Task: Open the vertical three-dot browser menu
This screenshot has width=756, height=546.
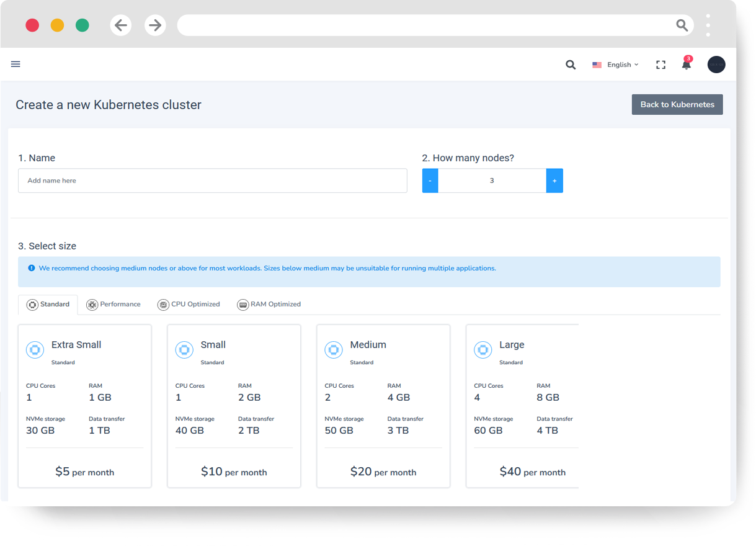Action: point(708,25)
